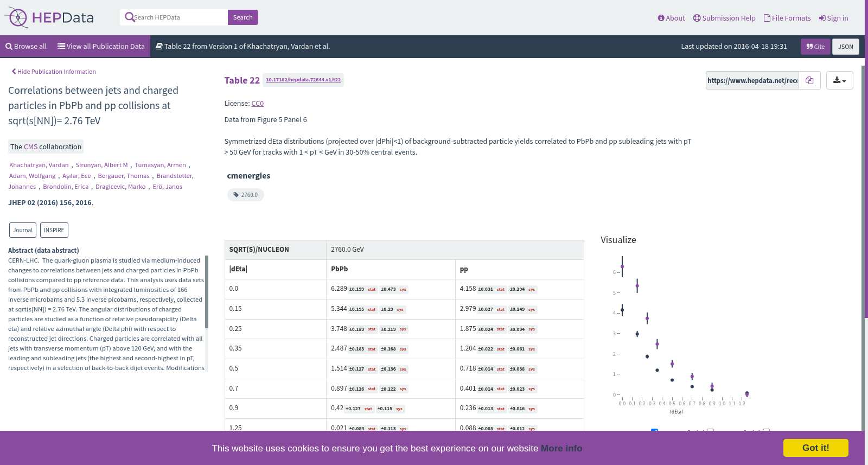Click the SQRT(S)/NUCLEON header cell
Screen dimensions: 868x465
(x=276, y=250)
